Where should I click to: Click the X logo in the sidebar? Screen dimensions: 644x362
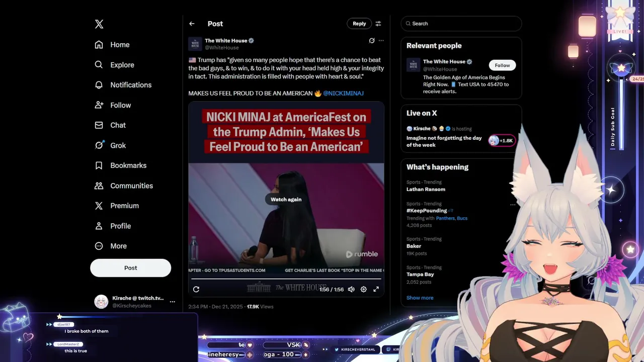point(99,24)
